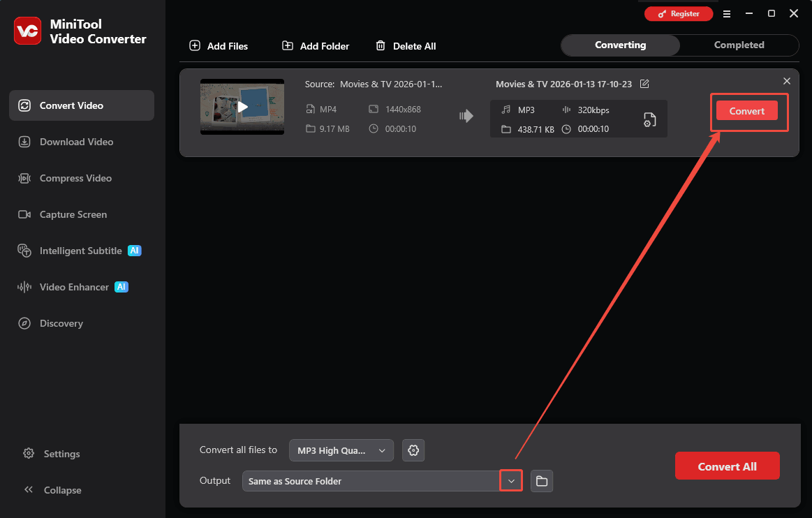Open the MP3 High Quality format dropdown

tap(341, 451)
